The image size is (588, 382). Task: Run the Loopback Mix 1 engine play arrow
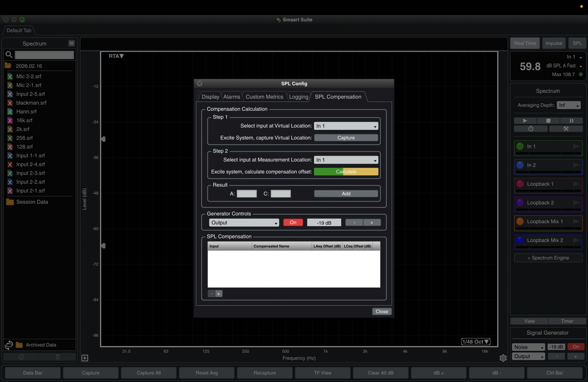(576, 221)
